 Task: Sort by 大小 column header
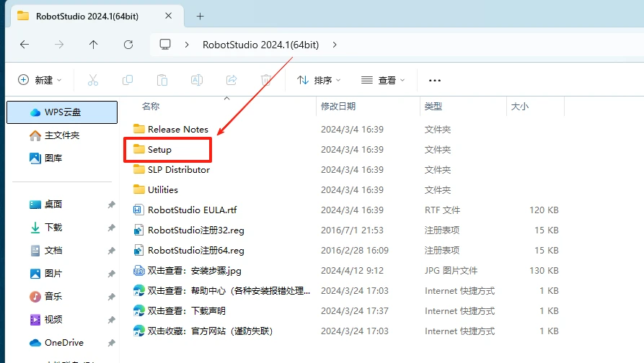(x=520, y=106)
